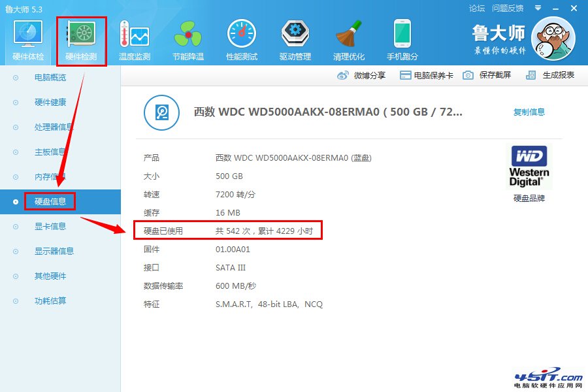Click the cache value 16 MB
Viewport: 588px width, 392px height.
[227, 213]
